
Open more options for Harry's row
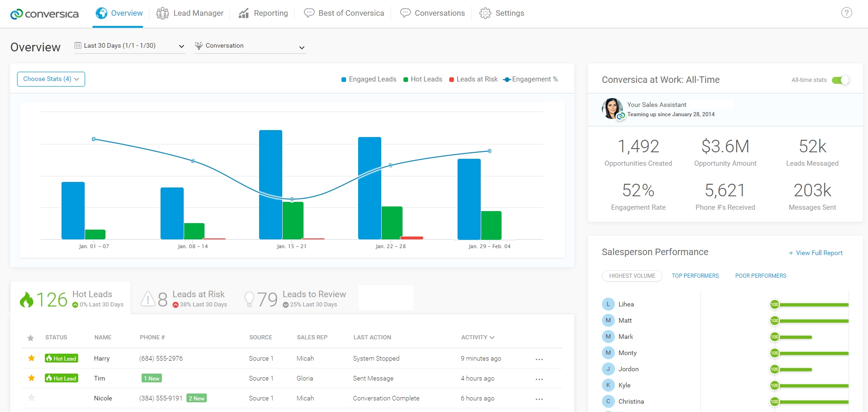point(539,359)
